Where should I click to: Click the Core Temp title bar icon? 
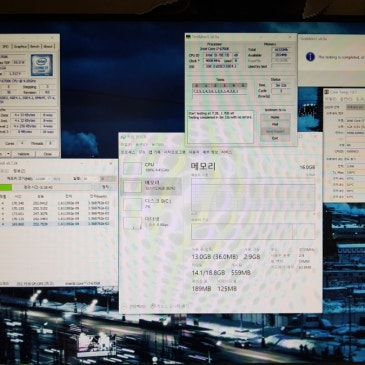pyautogui.click(x=327, y=92)
